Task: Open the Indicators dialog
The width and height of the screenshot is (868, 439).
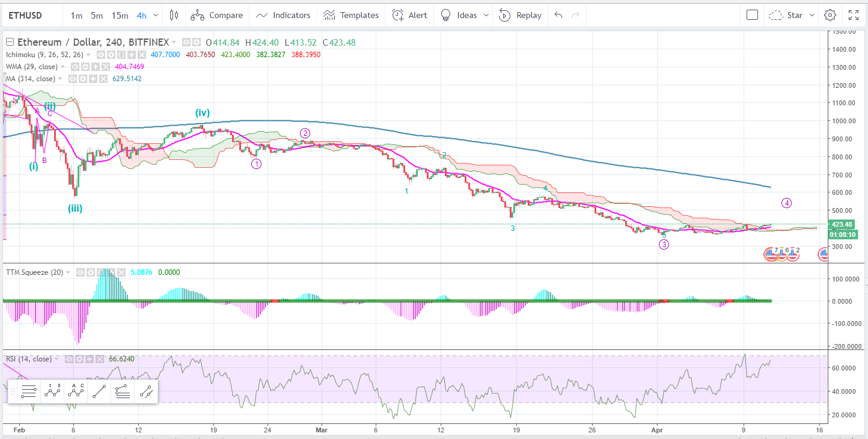Action: click(283, 15)
